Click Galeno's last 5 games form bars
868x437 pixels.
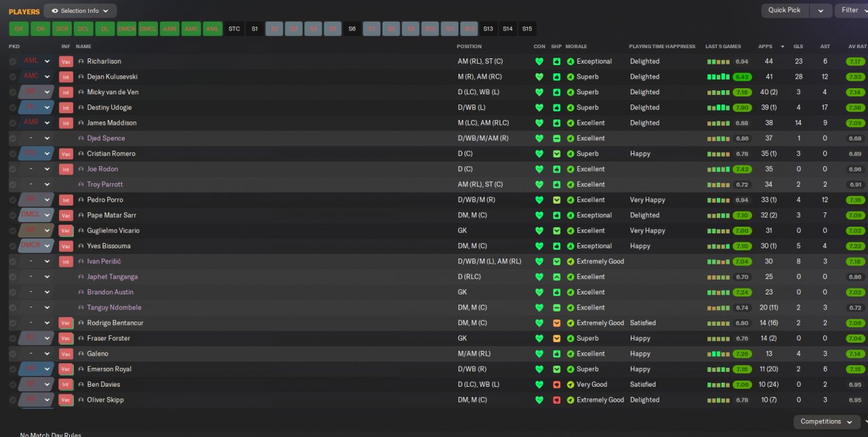click(718, 354)
